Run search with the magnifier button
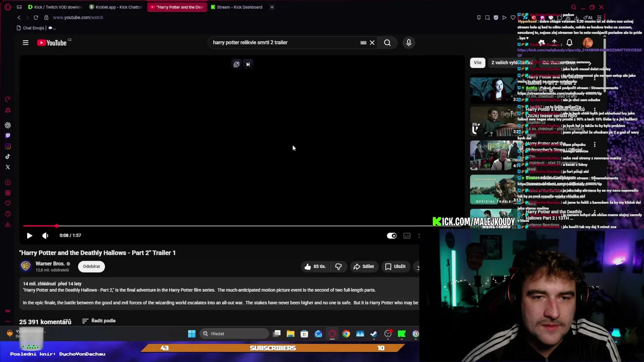Image resolution: width=644 pixels, height=362 pixels. point(387,43)
